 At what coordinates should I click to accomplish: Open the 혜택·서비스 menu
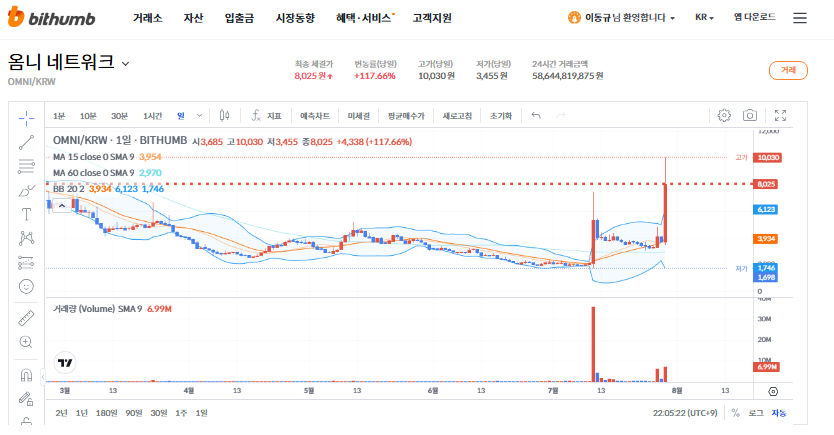pos(364,18)
